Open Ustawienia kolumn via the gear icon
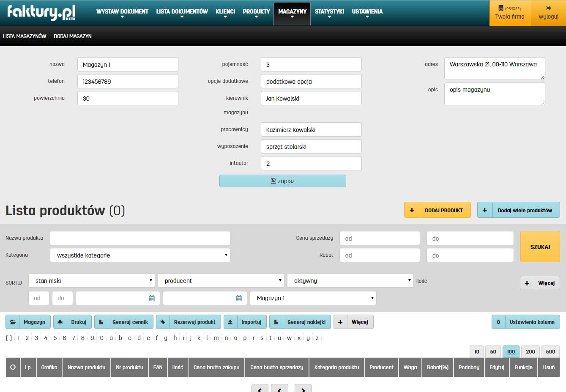 coord(499,322)
